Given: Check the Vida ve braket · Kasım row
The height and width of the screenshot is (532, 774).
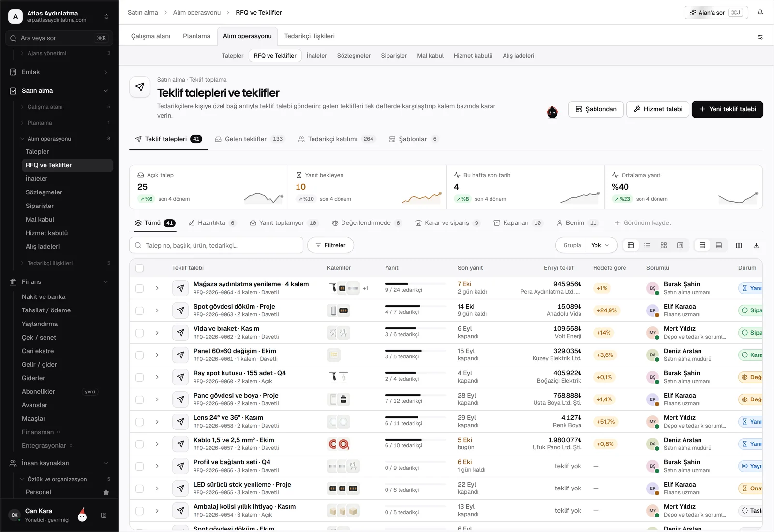Looking at the screenshot, I should click(140, 333).
